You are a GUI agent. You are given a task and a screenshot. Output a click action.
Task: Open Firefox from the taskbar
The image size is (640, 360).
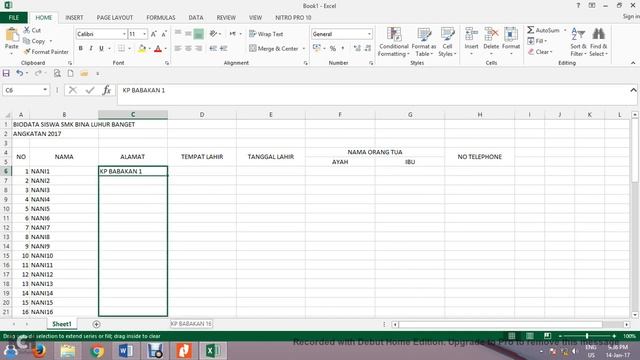pos(39,351)
